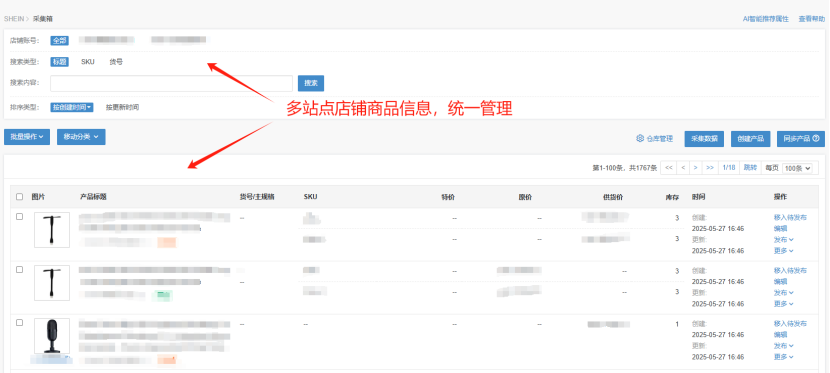Tick the checkbox of the first product row
830x373 pixels.
click(x=20, y=216)
